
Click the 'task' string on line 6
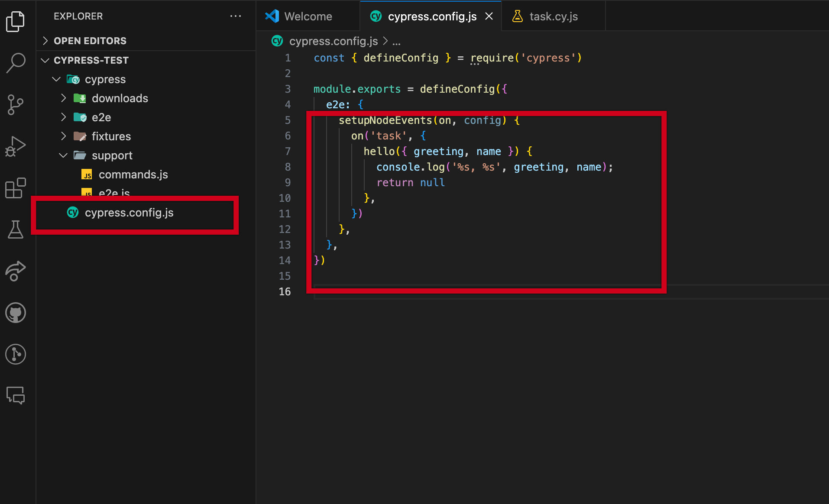coord(389,136)
